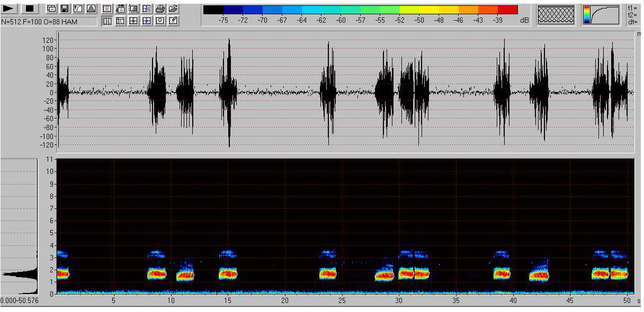This screenshot has width=644, height=312.
Task: Click the overlapping windows icon in the toolbar
Action: point(51,8)
